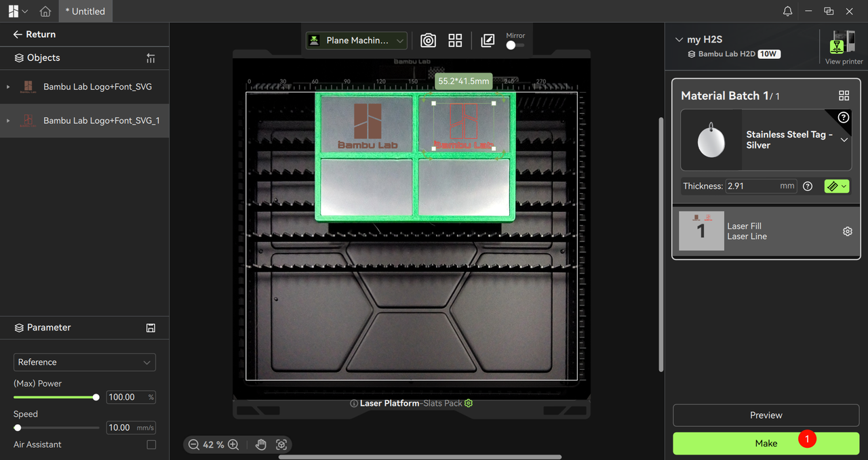The width and height of the screenshot is (868, 460).
Task: Click the first object's brown logo thumbnail
Action: tap(28, 87)
